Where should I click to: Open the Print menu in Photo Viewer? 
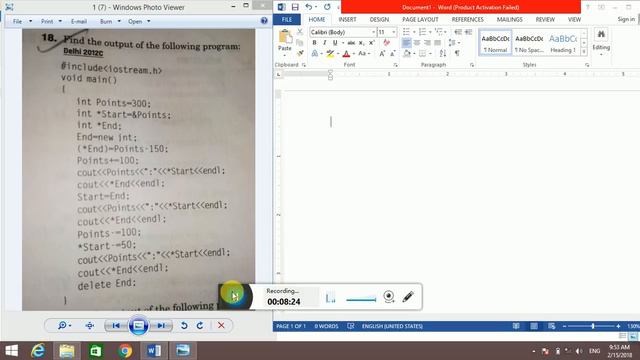tap(47, 21)
